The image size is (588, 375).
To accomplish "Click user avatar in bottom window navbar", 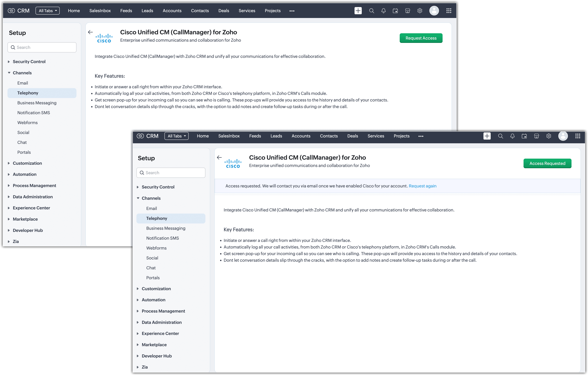I will coord(563,136).
